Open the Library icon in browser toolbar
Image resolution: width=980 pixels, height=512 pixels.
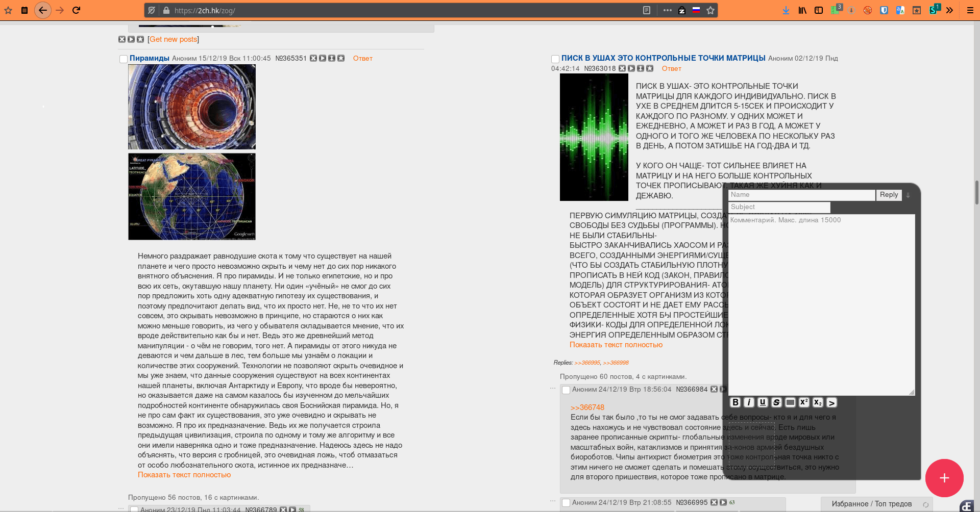(802, 10)
